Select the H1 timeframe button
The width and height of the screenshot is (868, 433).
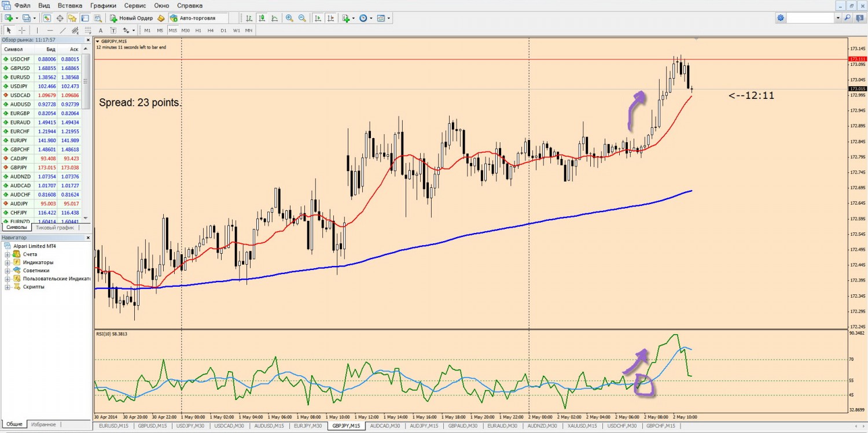tap(198, 30)
